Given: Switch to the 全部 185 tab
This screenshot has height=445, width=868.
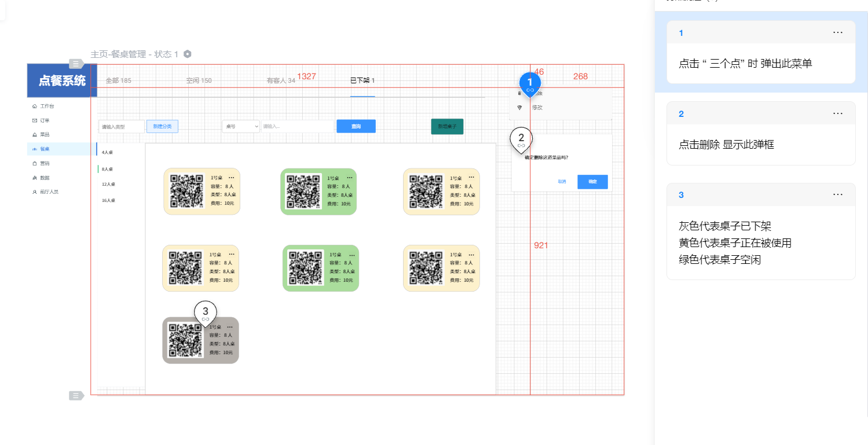Looking at the screenshot, I should pyautogui.click(x=119, y=80).
